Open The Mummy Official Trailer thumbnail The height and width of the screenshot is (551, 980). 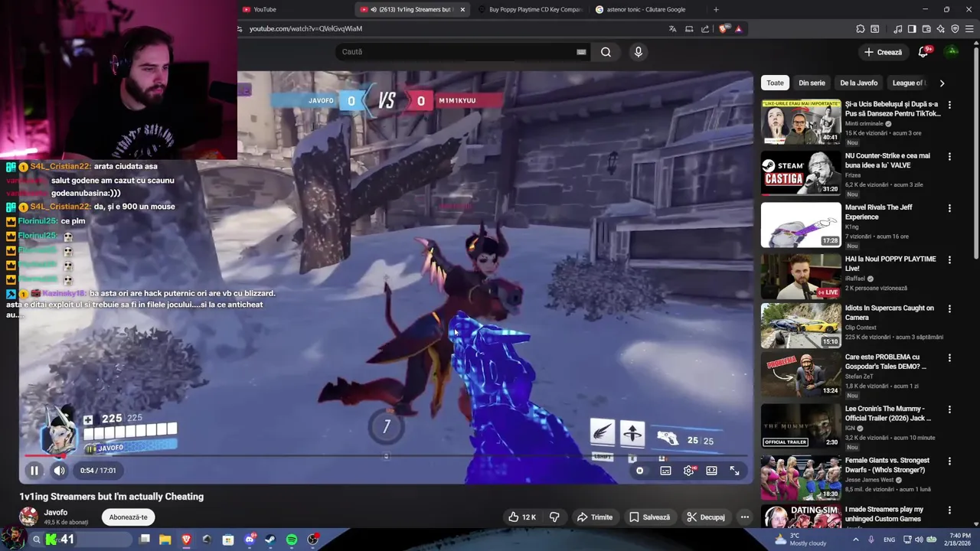(801, 426)
